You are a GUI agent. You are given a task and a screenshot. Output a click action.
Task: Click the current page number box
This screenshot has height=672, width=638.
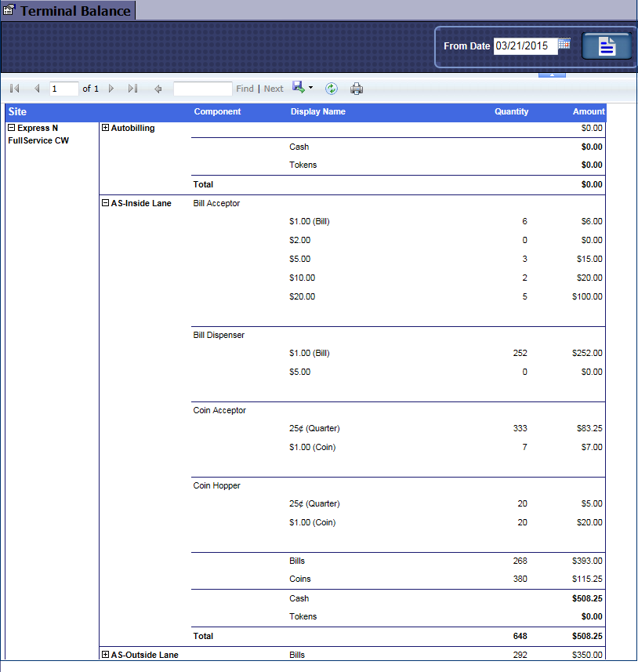(64, 89)
